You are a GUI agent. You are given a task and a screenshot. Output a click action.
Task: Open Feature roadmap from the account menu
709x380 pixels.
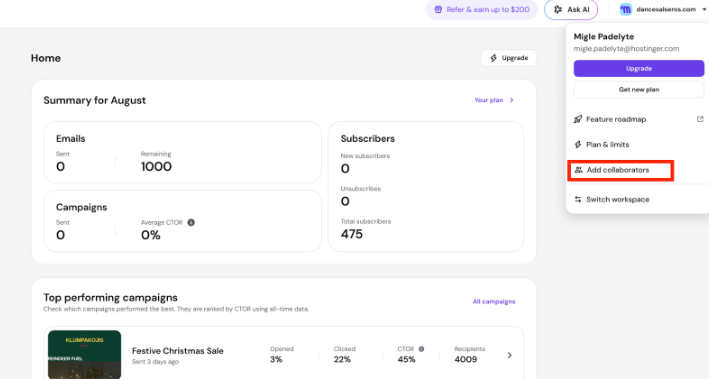(x=638, y=119)
